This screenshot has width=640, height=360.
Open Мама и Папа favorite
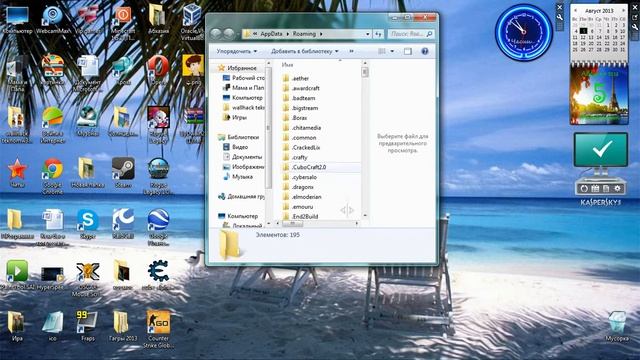244,88
